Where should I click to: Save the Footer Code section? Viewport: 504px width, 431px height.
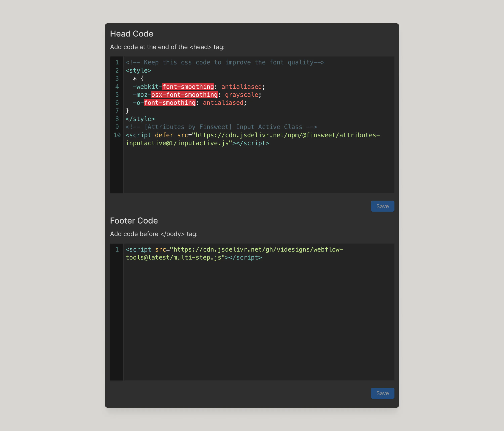click(382, 393)
